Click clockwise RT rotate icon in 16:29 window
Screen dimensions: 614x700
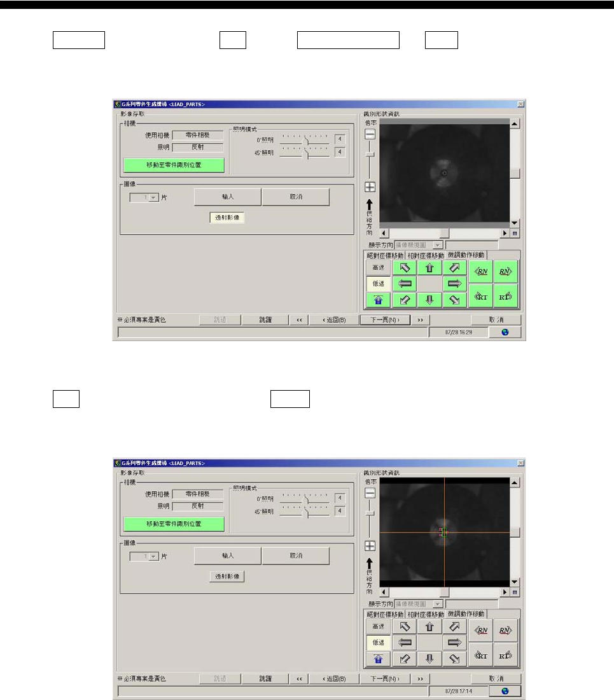click(506, 297)
